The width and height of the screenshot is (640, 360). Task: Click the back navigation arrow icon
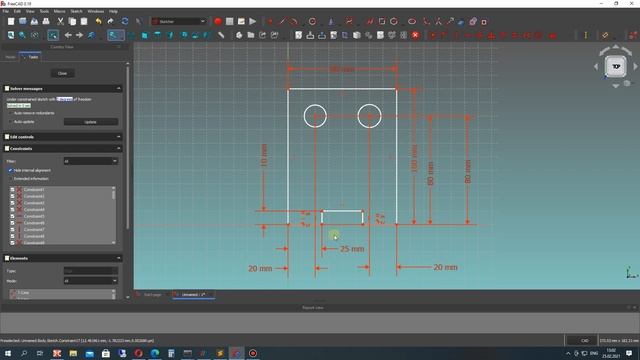click(68, 36)
